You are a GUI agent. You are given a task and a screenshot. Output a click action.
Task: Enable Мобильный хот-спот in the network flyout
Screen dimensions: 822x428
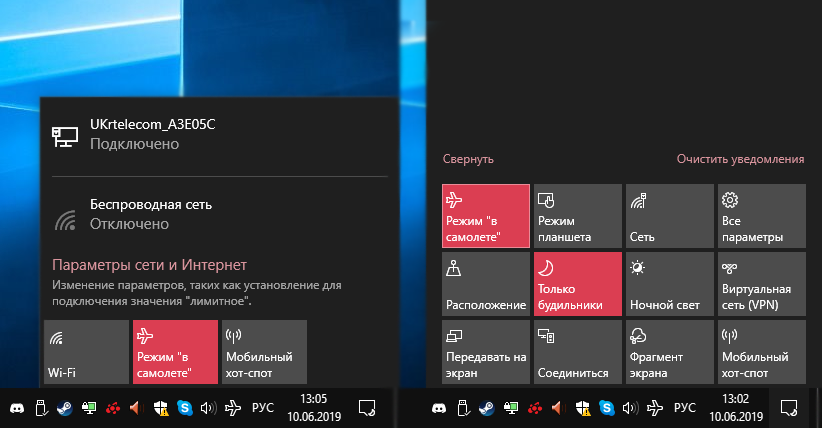(x=264, y=352)
